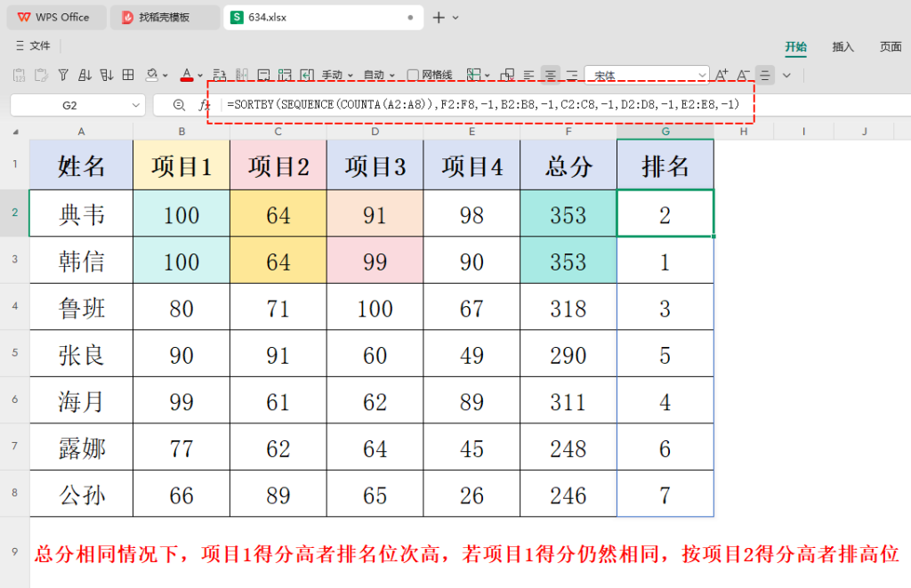Click the unsaved dot on 634.xlsx tab
Viewport: 911px width, 588px height.
pos(411,18)
